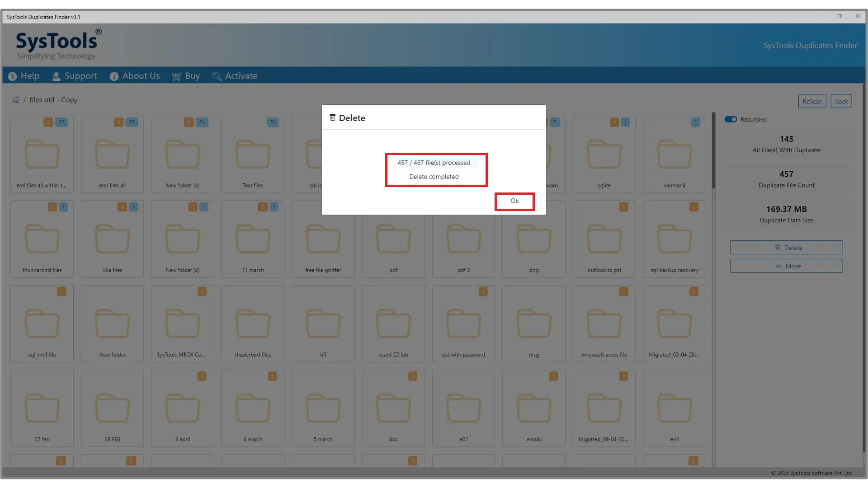Open the 'tiff' folder
The height and width of the screenshot is (488, 868).
[323, 324]
